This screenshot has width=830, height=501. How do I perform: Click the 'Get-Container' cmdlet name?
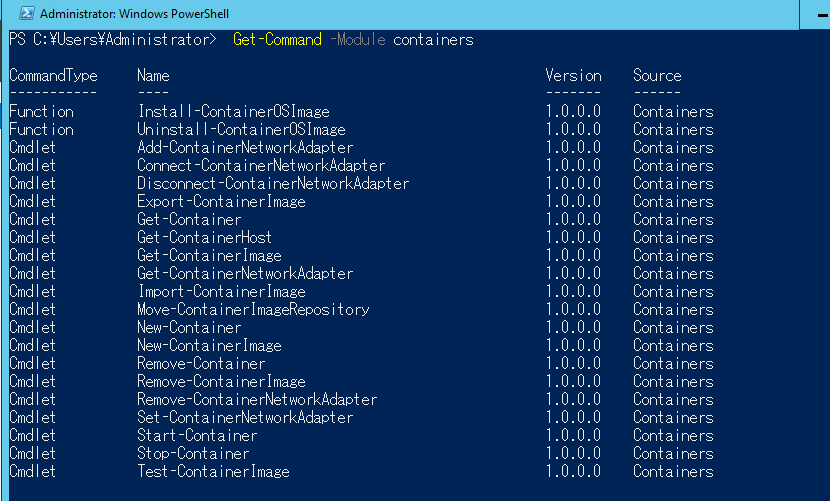coord(189,220)
